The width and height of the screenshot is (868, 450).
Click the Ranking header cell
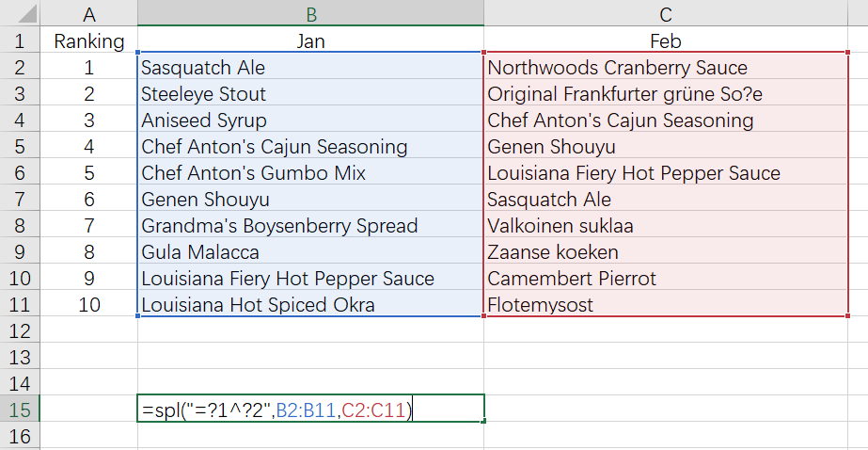(89, 41)
